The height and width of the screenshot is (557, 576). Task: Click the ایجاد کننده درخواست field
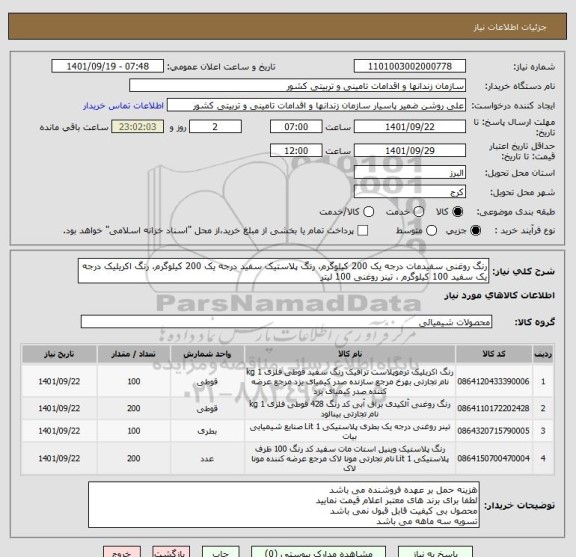(x=316, y=105)
